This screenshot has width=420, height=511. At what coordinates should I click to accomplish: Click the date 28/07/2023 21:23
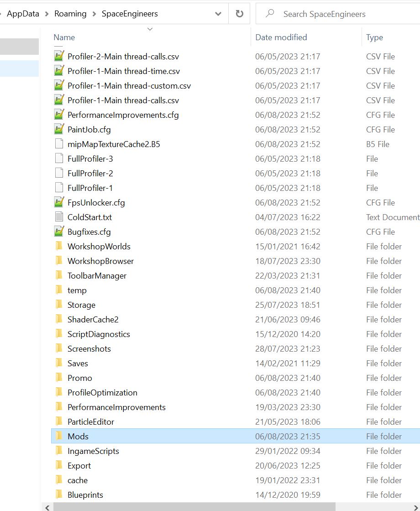[288, 349]
